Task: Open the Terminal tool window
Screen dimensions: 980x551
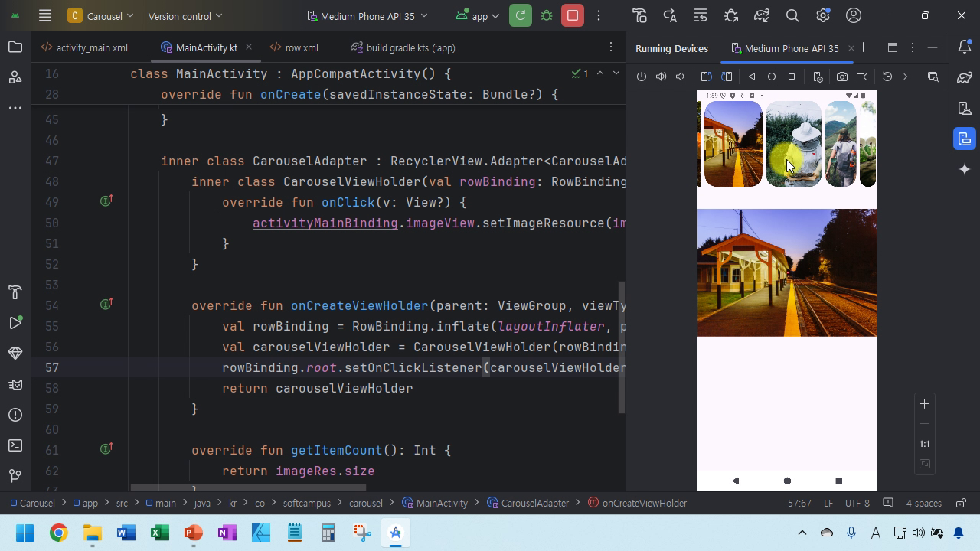Action: coord(15,445)
